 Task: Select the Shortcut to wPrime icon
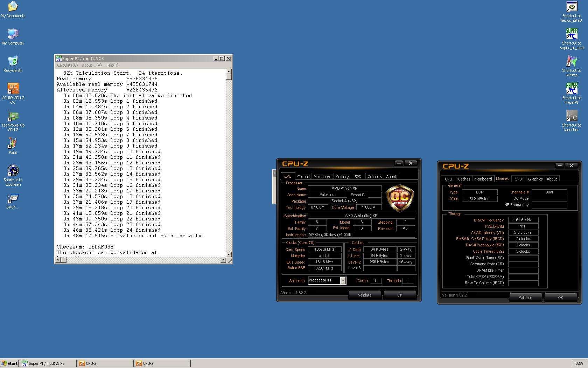click(x=572, y=66)
